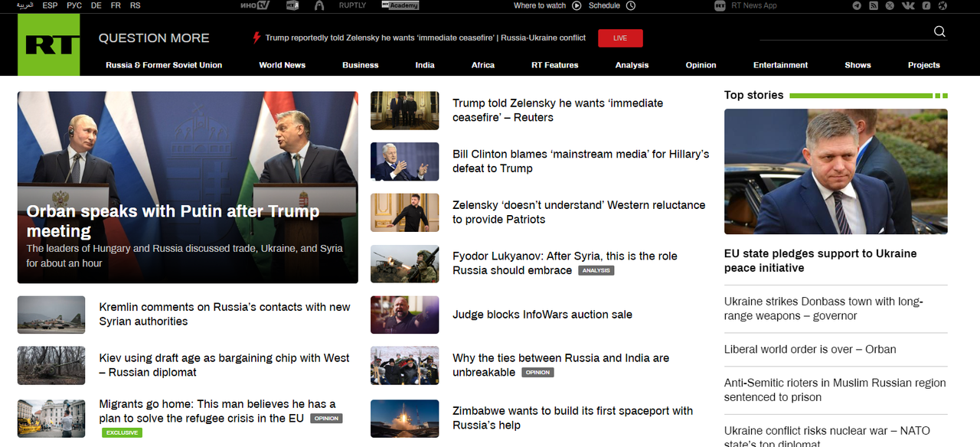Open Migrants go home opinion article

pos(217,411)
